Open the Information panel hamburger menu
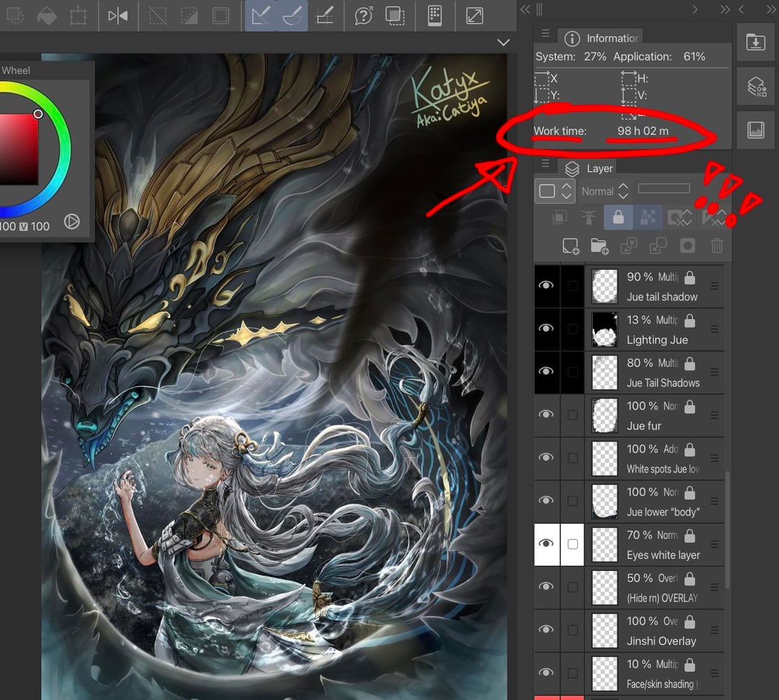This screenshot has width=779, height=700. (x=545, y=34)
